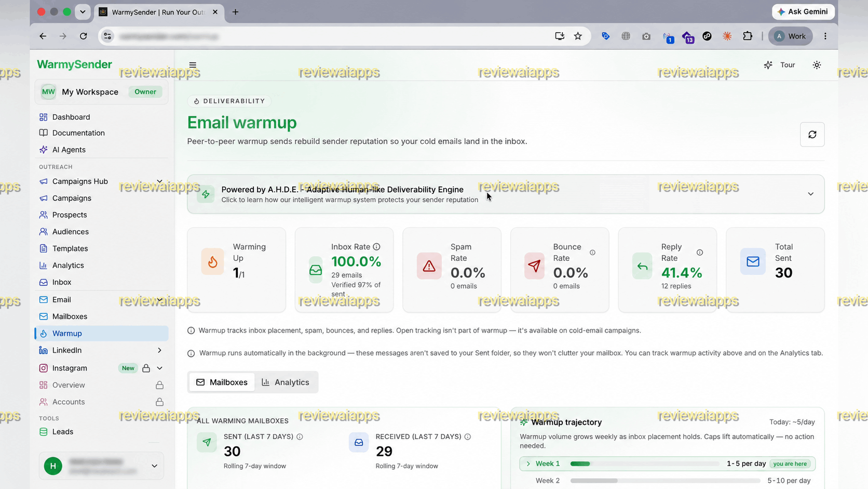Open a new browser tab
The height and width of the screenshot is (489, 868).
pyautogui.click(x=235, y=12)
